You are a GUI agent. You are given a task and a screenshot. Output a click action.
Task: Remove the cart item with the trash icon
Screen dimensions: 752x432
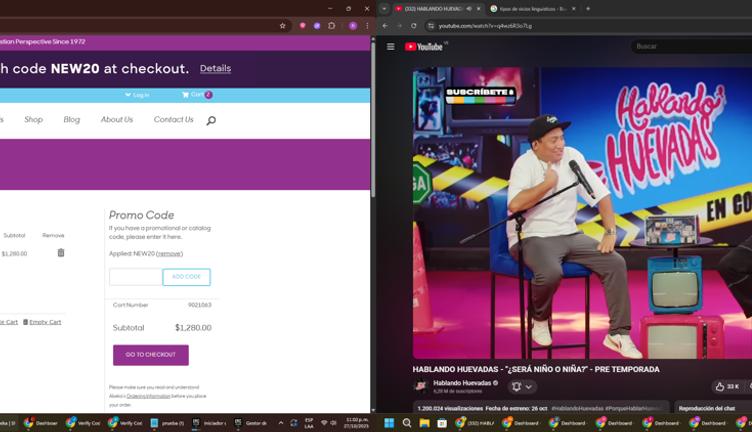click(61, 253)
